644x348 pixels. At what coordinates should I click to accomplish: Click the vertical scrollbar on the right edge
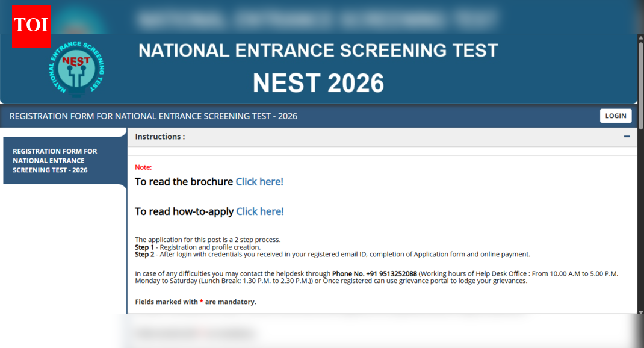(640, 181)
